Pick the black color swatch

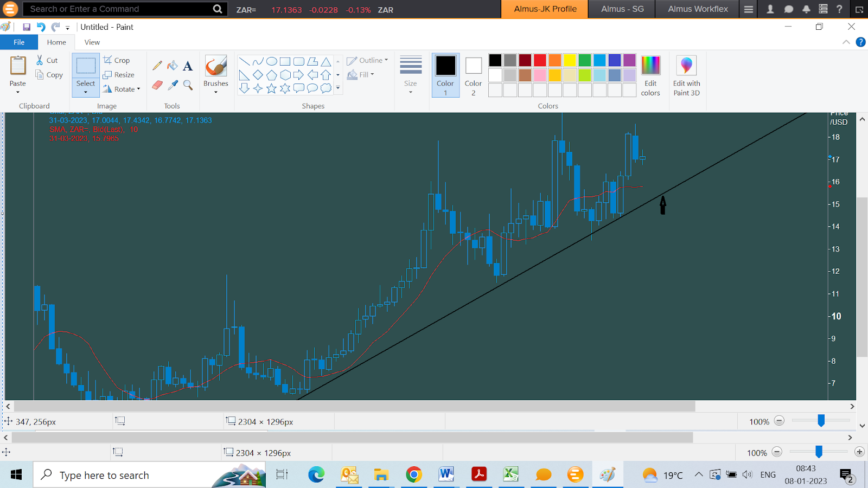click(495, 60)
